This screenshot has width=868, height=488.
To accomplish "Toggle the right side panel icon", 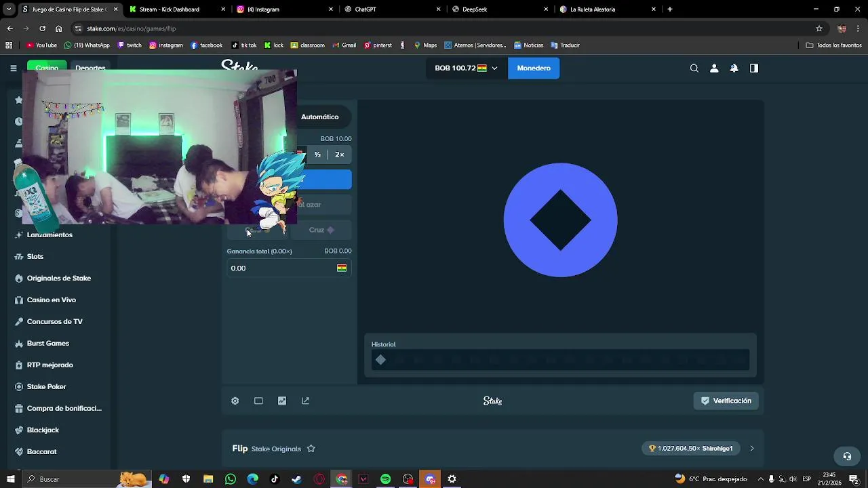I will click(753, 68).
